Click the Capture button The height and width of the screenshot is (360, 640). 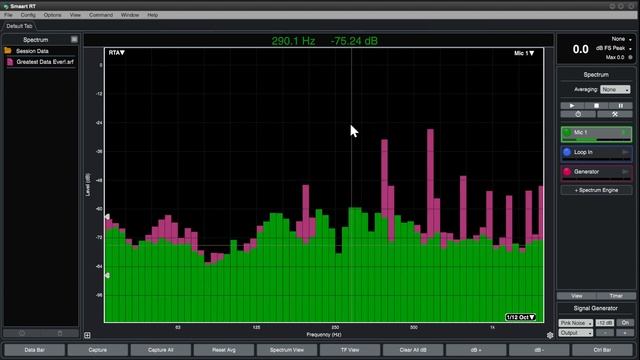click(x=98, y=350)
